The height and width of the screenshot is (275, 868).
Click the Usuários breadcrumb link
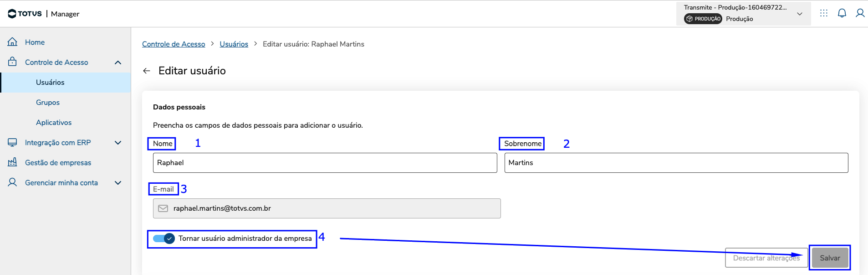click(x=234, y=44)
